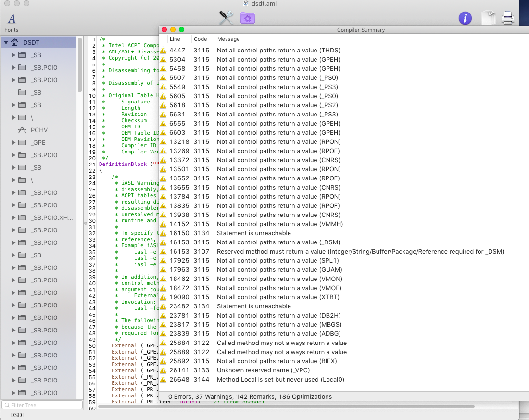The width and height of the screenshot is (529, 420).
Task: Collapse the DSDT root disclosure triangle
Action: (x=6, y=42)
